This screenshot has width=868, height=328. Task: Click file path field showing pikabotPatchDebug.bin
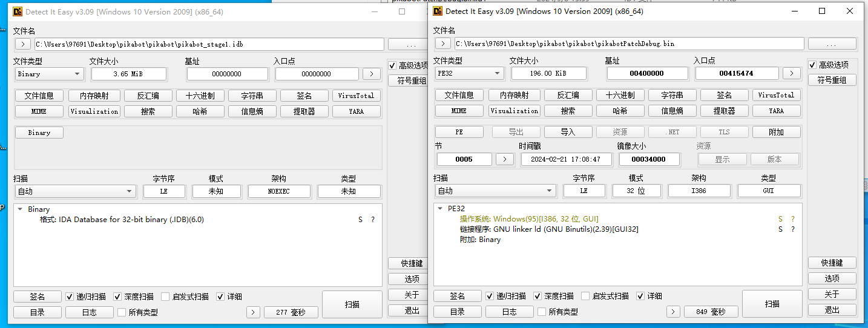click(x=629, y=44)
